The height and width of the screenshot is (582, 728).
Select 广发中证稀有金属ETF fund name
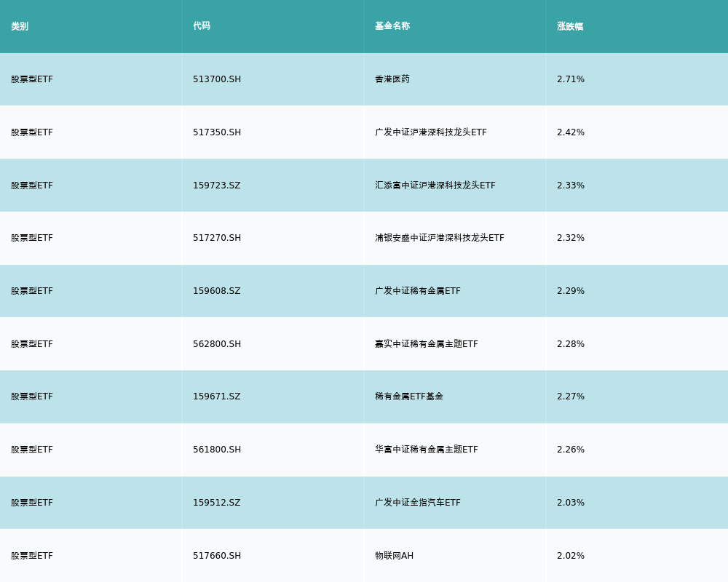[418, 291]
